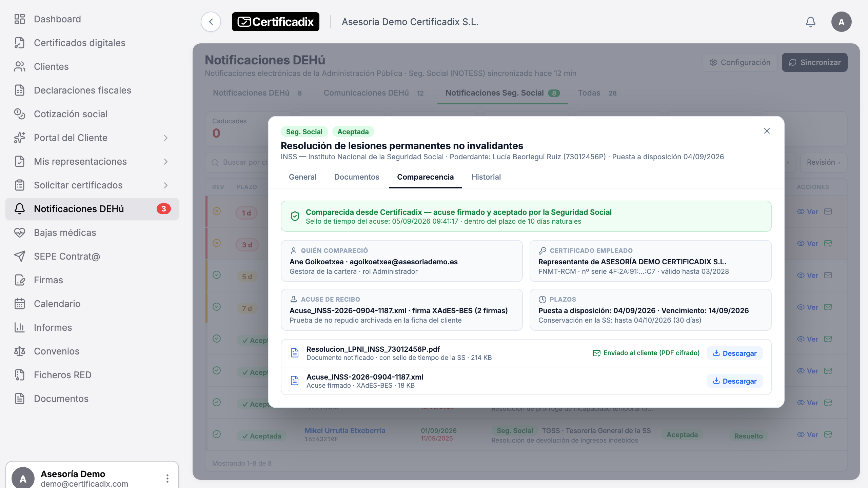Open Cotización social section
The width and height of the screenshot is (868, 488).
click(x=92, y=114)
